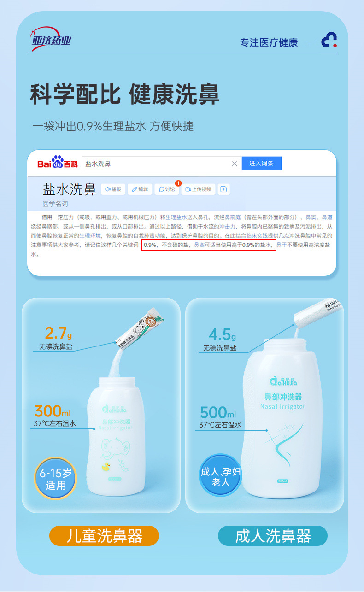Select the teal 成人洗鼻器 label
This screenshot has width=364, height=592.
pos(273,536)
